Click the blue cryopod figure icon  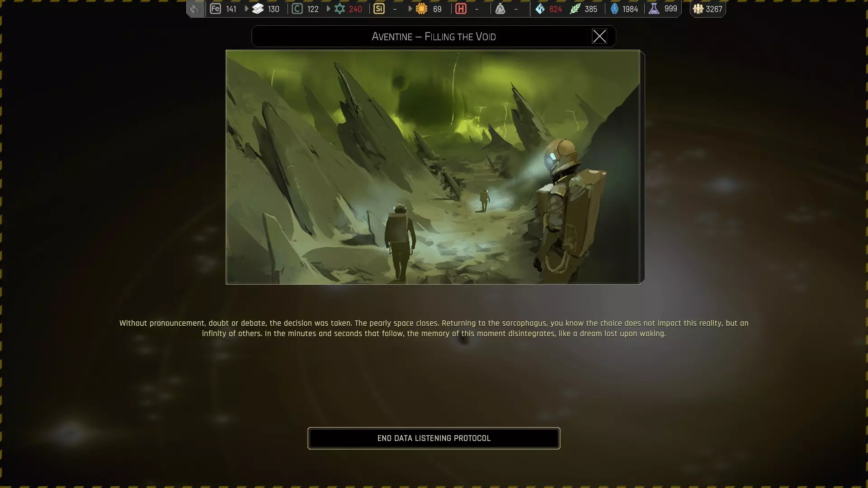(614, 9)
